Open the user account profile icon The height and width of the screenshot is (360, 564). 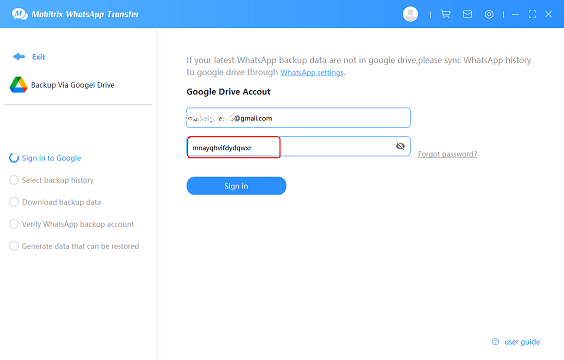tap(410, 14)
